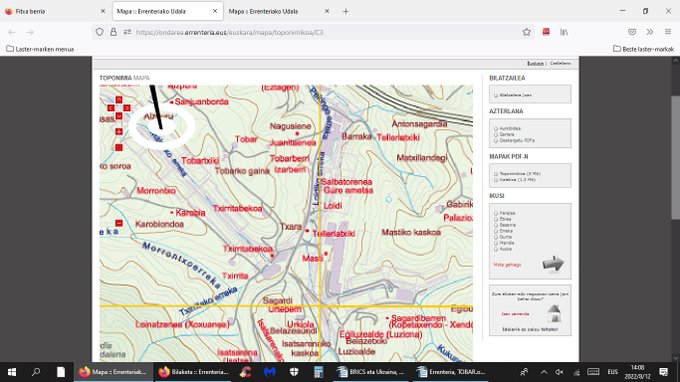
Task: Pan the map west with left arrow
Action: (x=111, y=108)
